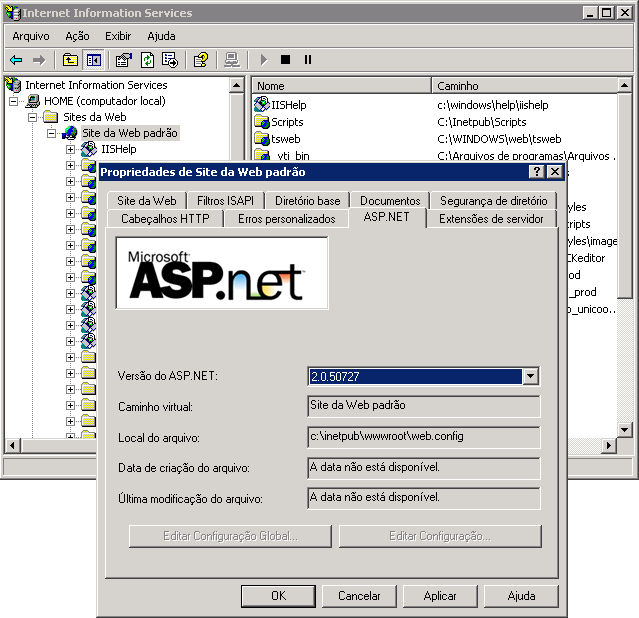Click the Aplicar button
The height and width of the screenshot is (618, 639).
click(x=440, y=596)
